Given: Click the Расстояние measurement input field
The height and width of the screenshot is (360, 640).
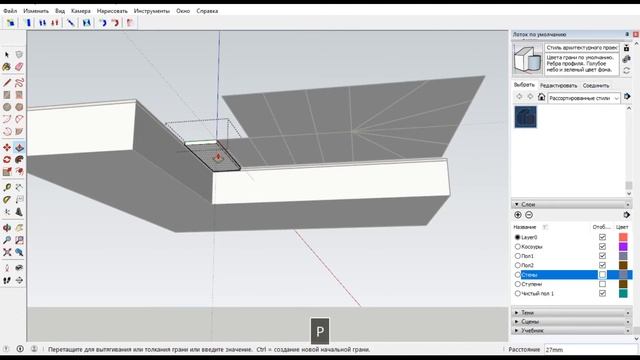Looking at the screenshot, I should 591,350.
